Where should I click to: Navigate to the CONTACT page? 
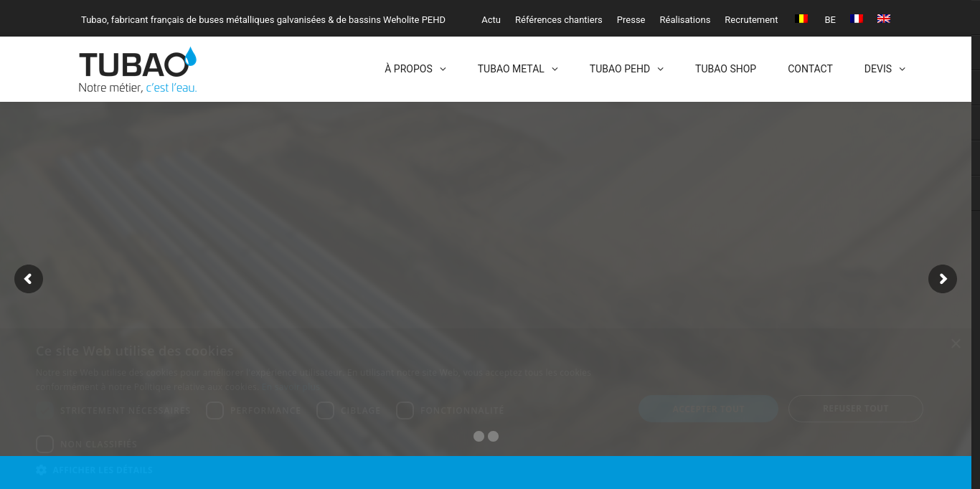pyautogui.click(x=810, y=69)
